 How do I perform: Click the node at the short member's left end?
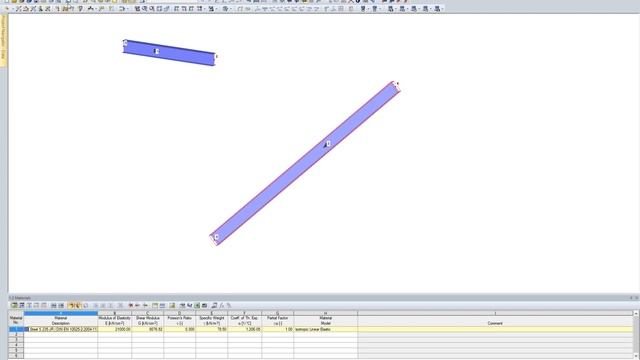tap(125, 43)
